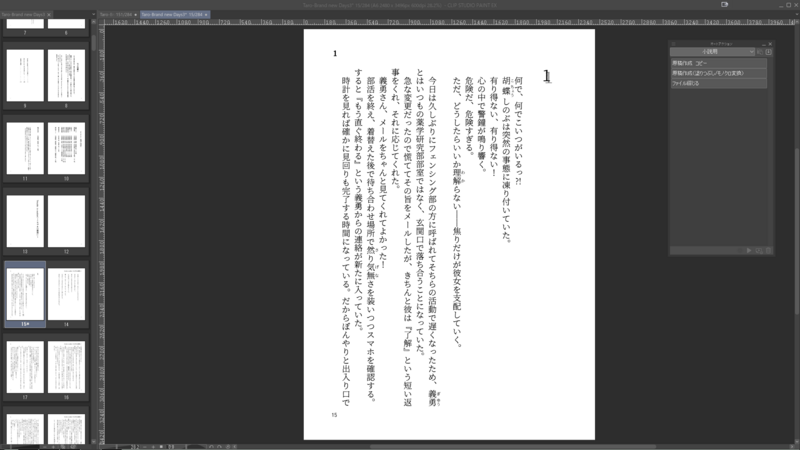Open the auto action set dropdown 小説用
800x450 pixels.
(x=712, y=52)
